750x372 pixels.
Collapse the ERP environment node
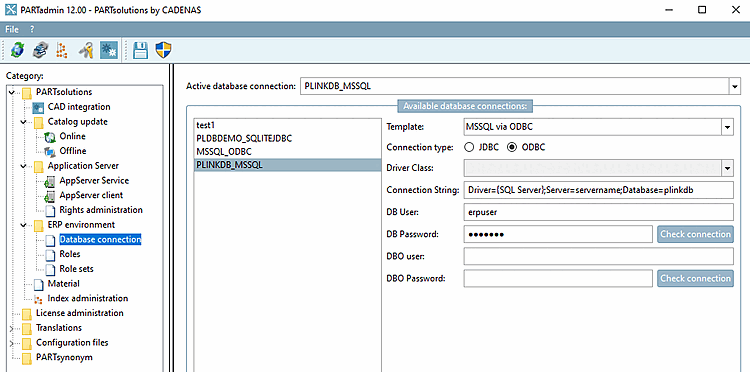pyautogui.click(x=24, y=225)
